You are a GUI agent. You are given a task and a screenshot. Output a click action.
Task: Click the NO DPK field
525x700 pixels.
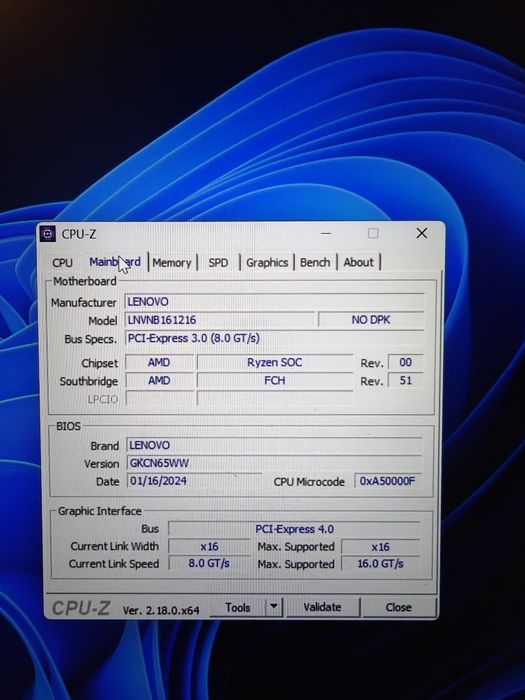click(x=371, y=320)
